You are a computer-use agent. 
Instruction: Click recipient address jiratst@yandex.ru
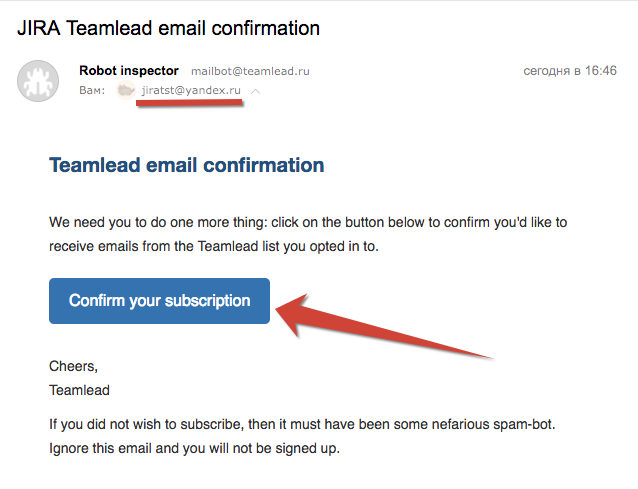click(x=191, y=91)
